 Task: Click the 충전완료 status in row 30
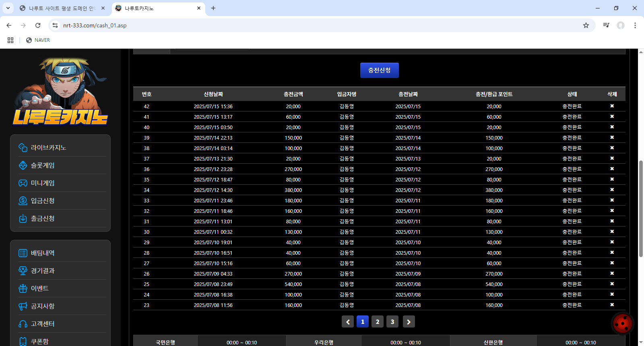click(572, 232)
